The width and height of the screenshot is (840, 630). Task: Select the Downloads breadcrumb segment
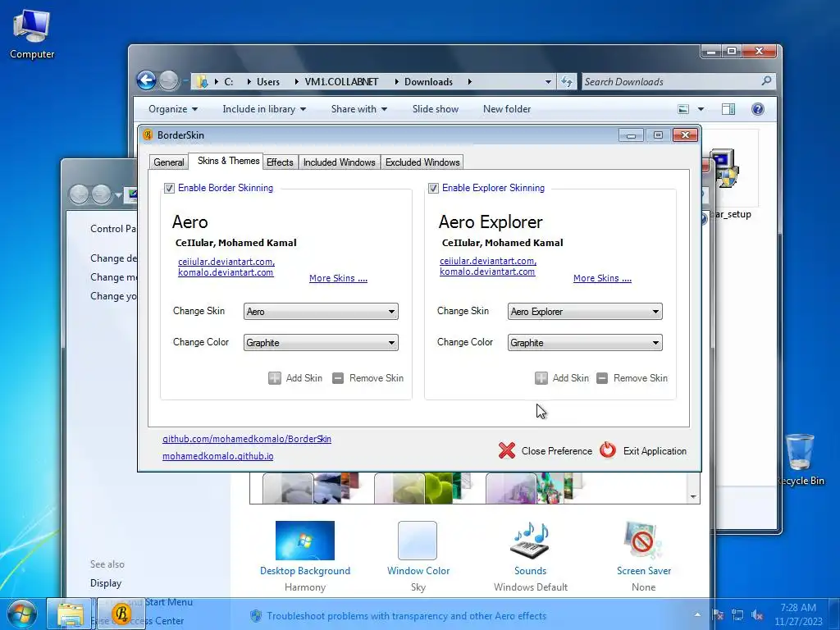point(428,82)
